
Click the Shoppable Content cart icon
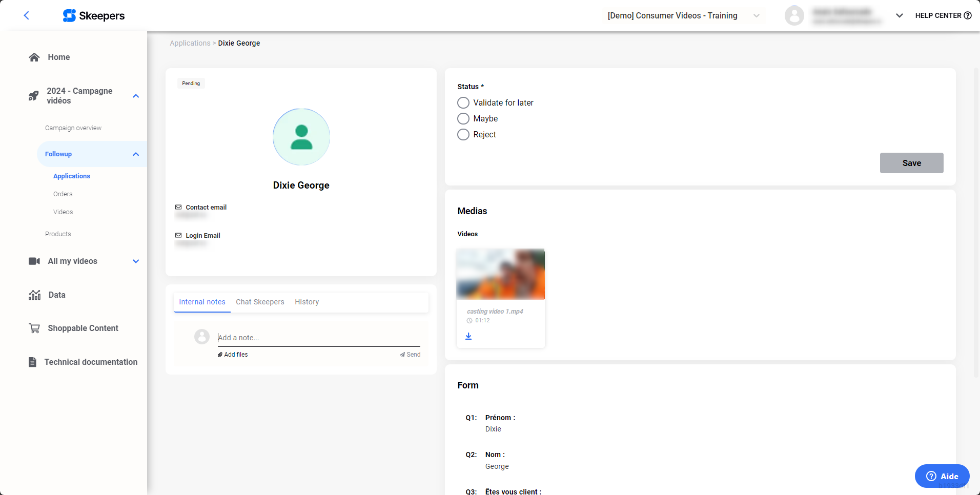tap(34, 328)
